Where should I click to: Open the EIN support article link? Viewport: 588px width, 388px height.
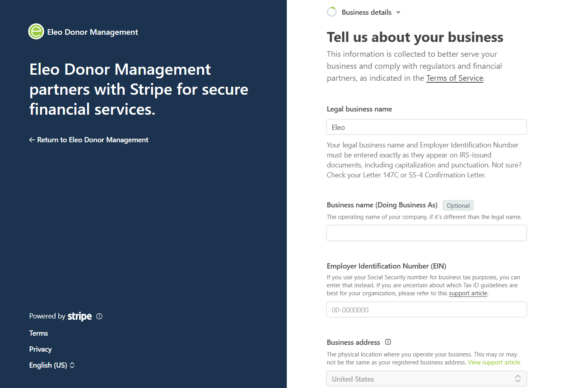[468, 293]
